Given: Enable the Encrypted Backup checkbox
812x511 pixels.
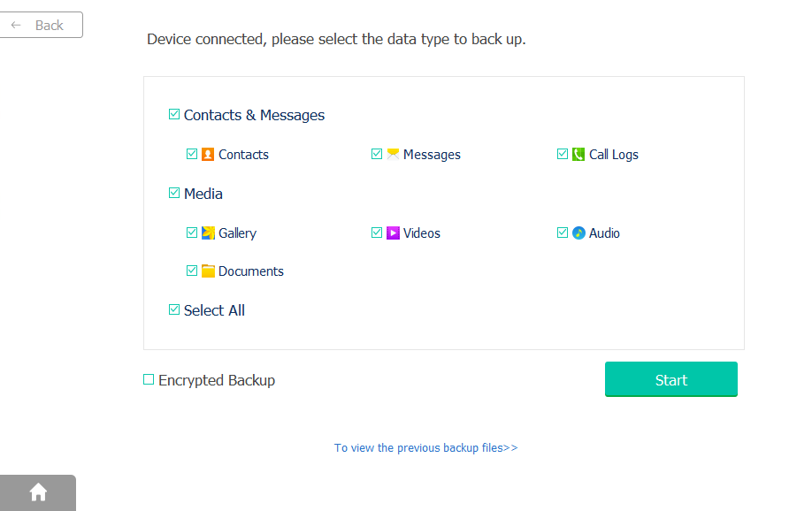Looking at the screenshot, I should pos(149,380).
